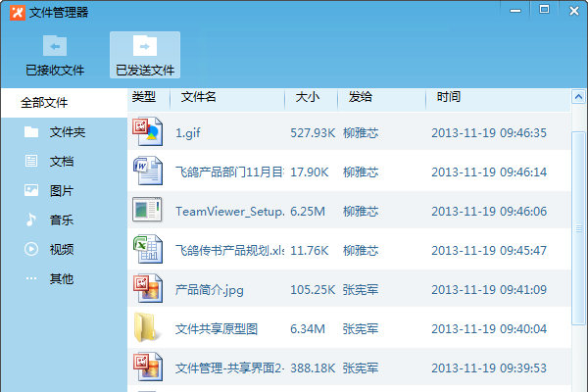
Task: Click the timestamp 2013-11-19 09:46:14
Action: (489, 172)
